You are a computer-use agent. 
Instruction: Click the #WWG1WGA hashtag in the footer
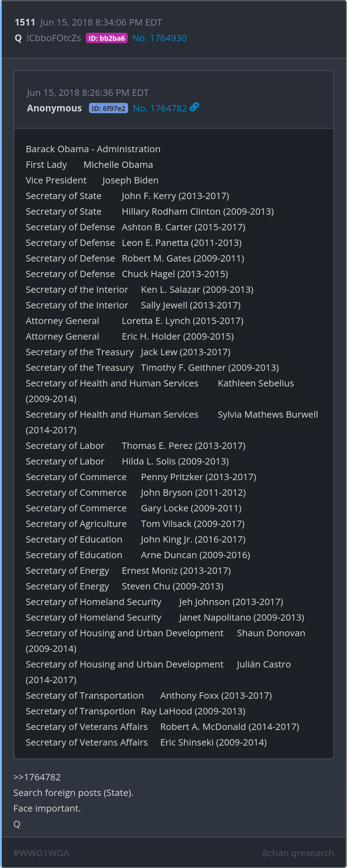coord(41,853)
